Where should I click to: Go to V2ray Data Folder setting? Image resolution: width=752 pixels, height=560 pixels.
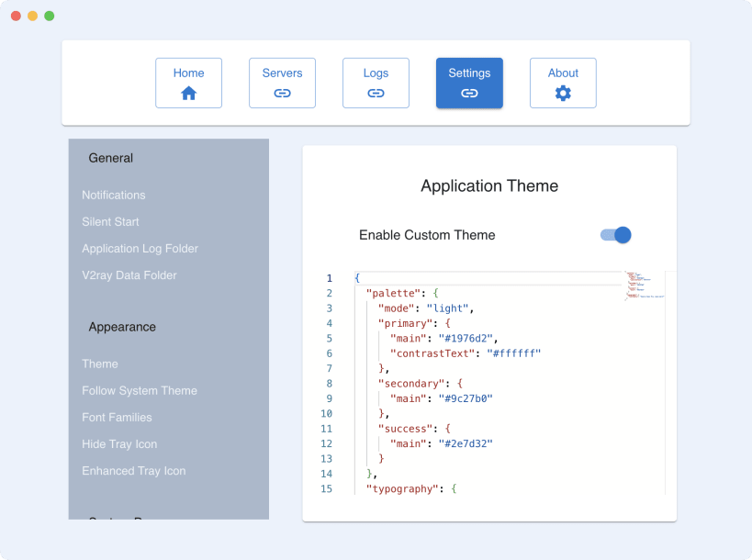(x=129, y=275)
